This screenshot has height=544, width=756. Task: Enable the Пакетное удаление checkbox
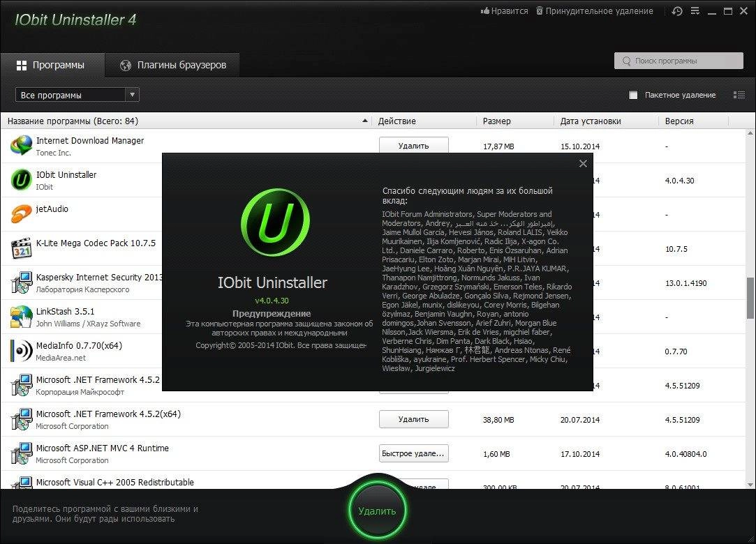[x=633, y=95]
